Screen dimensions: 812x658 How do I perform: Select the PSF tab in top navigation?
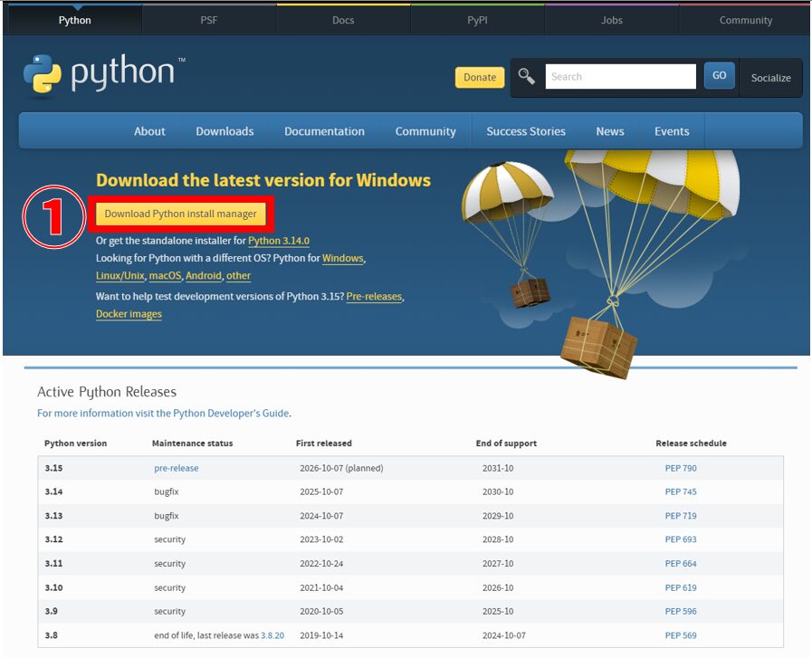[x=208, y=19]
